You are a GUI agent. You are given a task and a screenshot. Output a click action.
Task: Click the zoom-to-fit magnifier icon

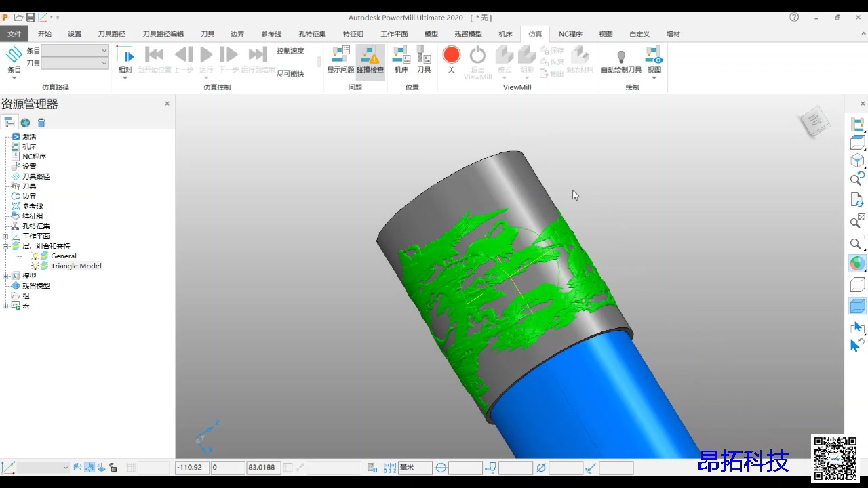[857, 221]
